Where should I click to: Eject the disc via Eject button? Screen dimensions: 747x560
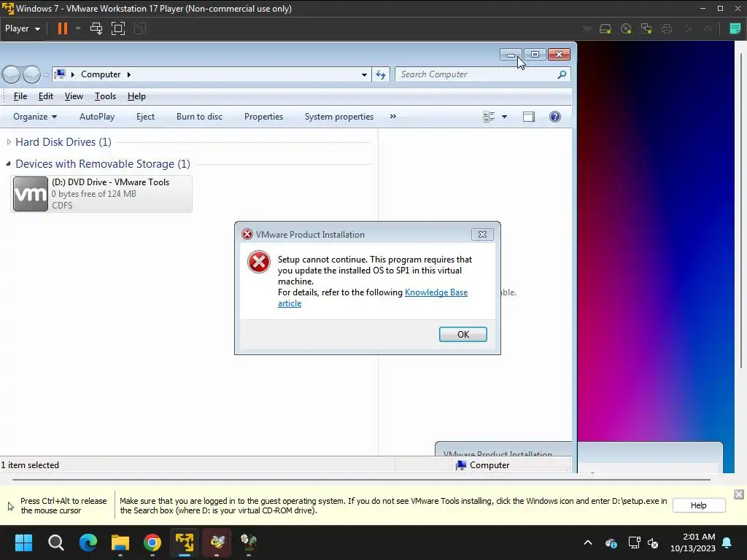pyautogui.click(x=145, y=117)
